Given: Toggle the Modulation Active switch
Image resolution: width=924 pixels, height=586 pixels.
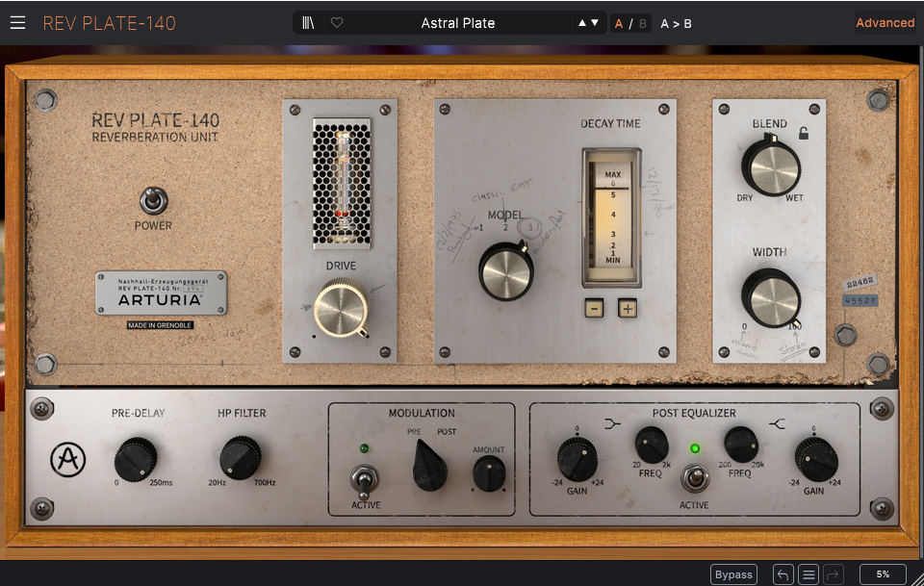Looking at the screenshot, I should pos(365,478).
